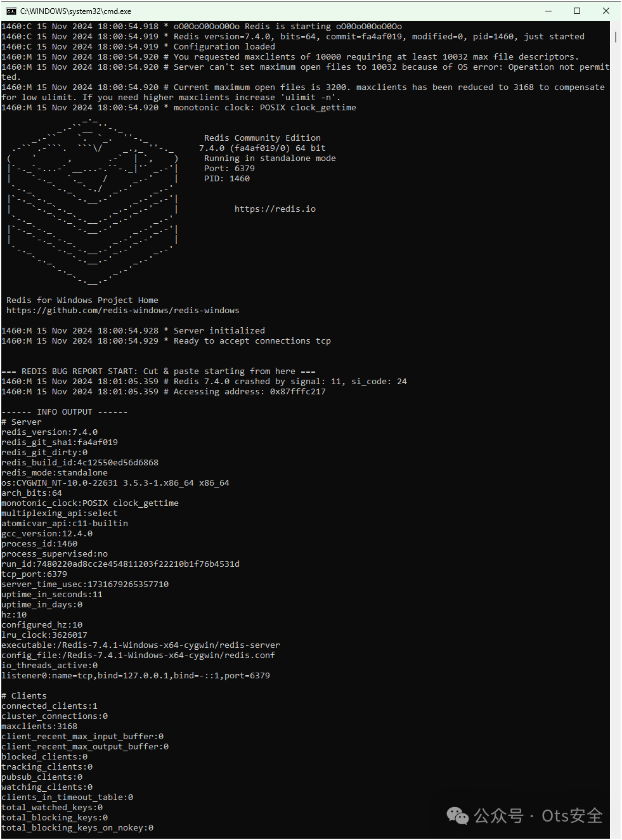622x840 pixels.
Task: Click the 'total_watched_keys:0' line
Action: [52, 808]
